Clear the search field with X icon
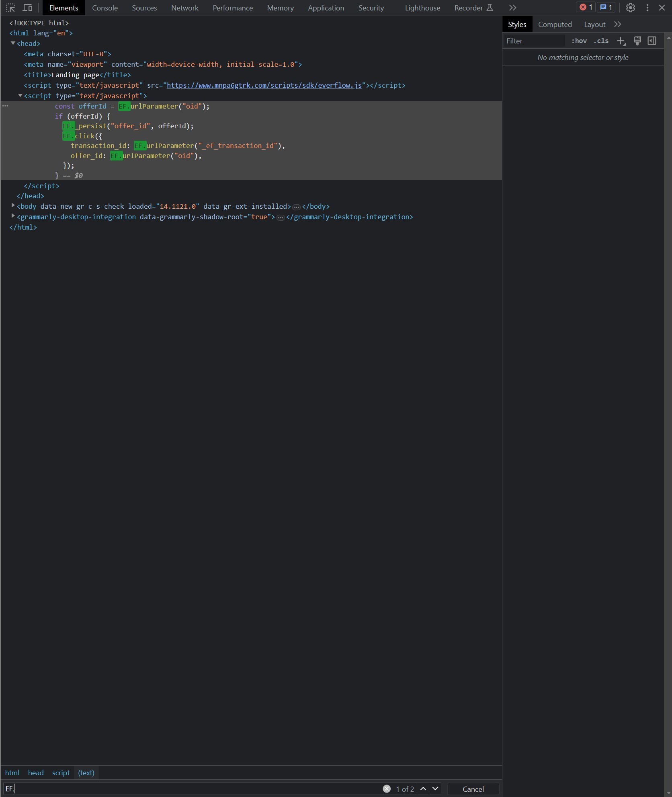The height and width of the screenshot is (797, 672). 387,789
